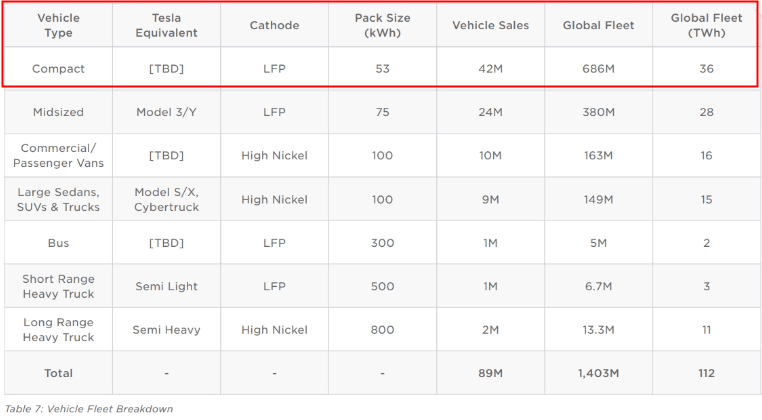Image resolution: width=762 pixels, height=420 pixels.
Task: Click the 89M total vehicle sales cell
Action: (490, 373)
